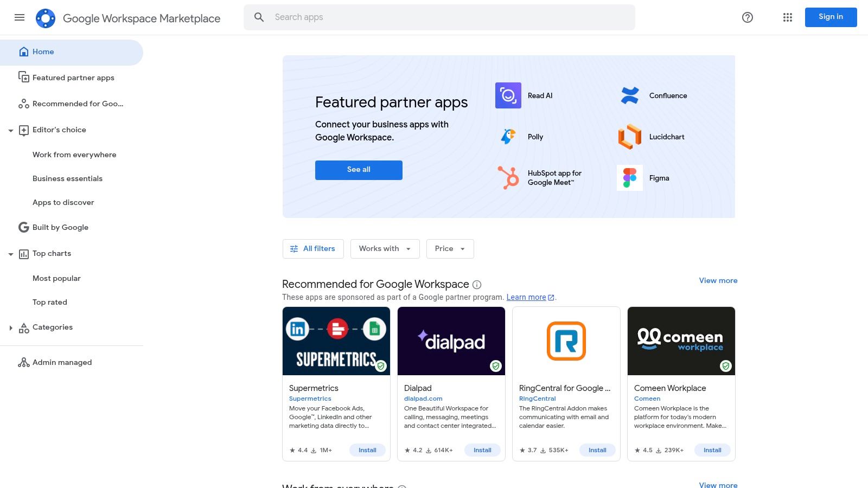Open the hamburger main menu

click(20, 17)
